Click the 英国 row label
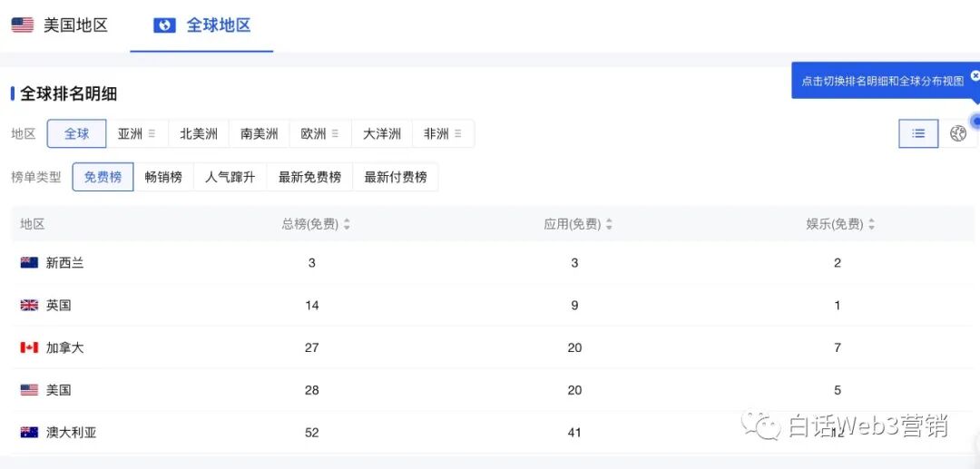Screen dimensions: 980x469 point(59,306)
